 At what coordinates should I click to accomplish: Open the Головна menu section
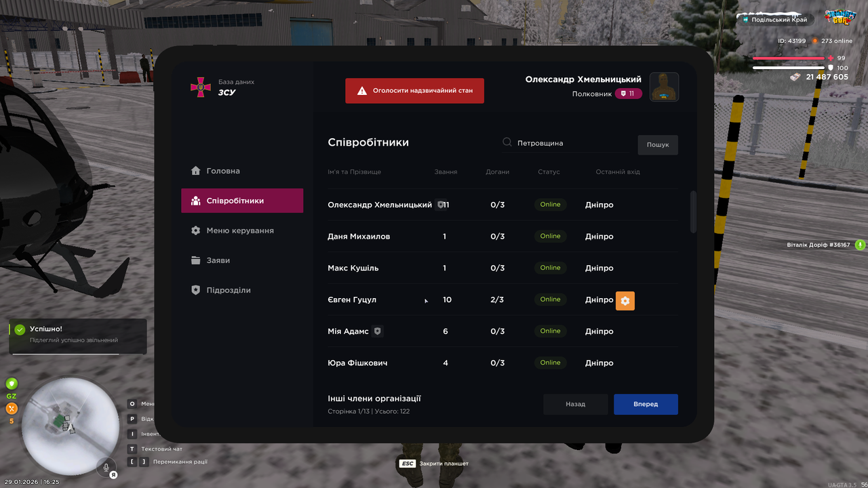242,171
